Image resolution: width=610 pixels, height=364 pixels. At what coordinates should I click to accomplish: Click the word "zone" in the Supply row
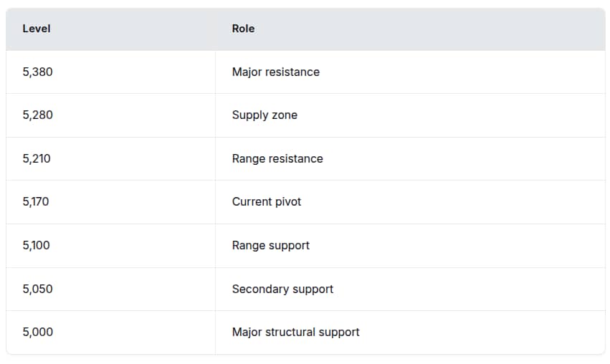(x=284, y=115)
